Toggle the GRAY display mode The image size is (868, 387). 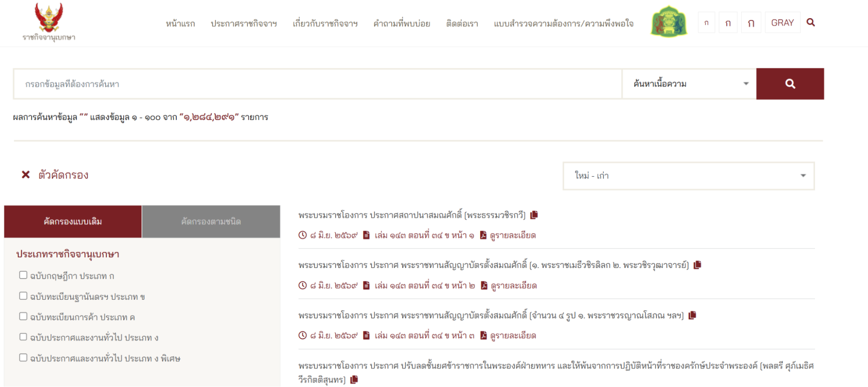click(782, 23)
